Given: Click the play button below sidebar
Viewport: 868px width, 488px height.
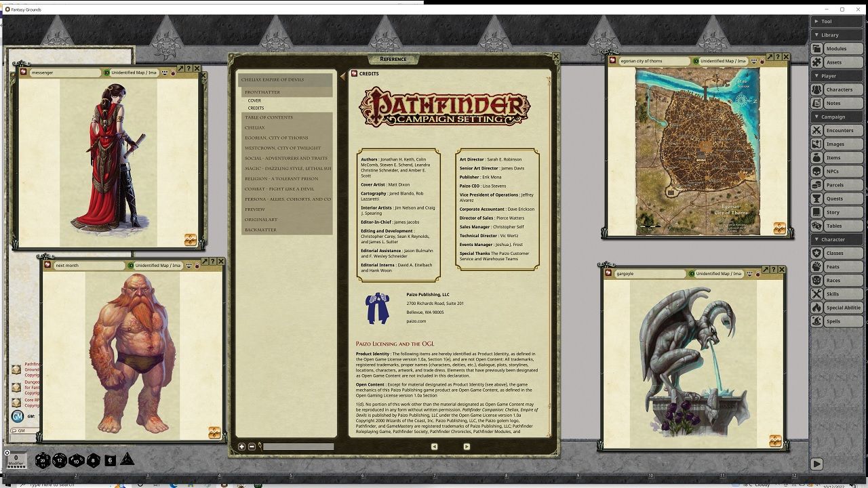Looking at the screenshot, I should (817, 464).
